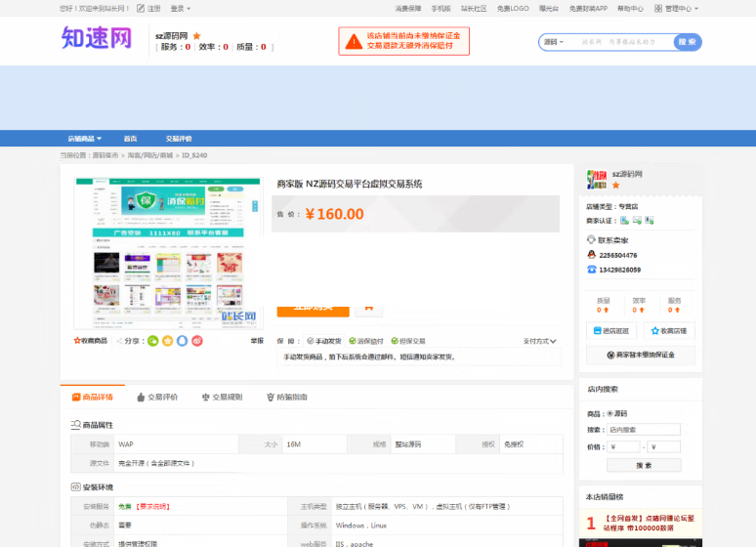The height and width of the screenshot is (547, 756).
Task: Open the 源码 search type dropdown
Action: tap(554, 42)
